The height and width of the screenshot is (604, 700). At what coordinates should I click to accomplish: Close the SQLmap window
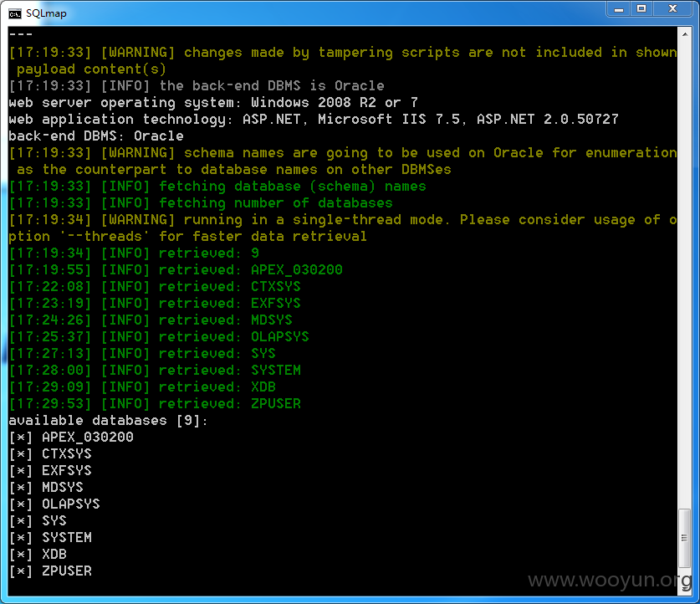pyautogui.click(x=672, y=9)
